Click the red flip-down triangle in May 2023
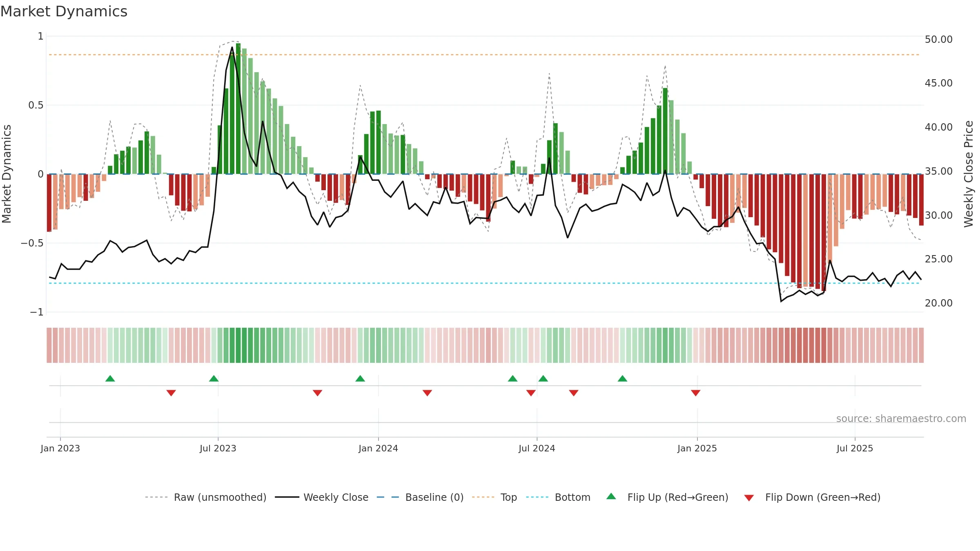This screenshot has height=551, width=980. pyautogui.click(x=171, y=393)
